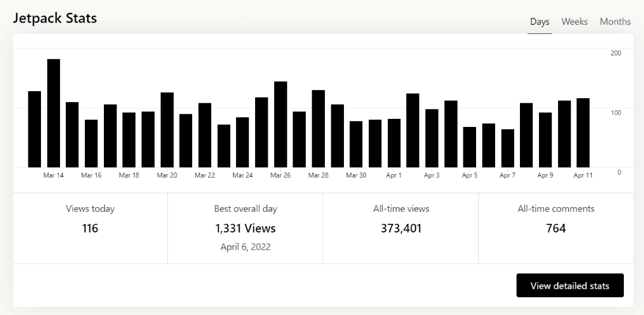Select the Apr 7 bar
This screenshot has height=315, width=644.
(x=507, y=148)
